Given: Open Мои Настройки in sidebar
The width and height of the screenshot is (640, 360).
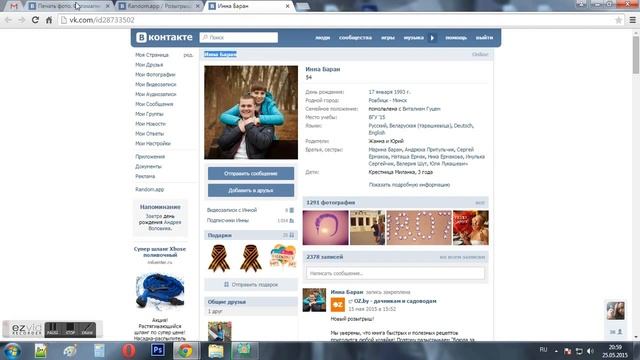Looking at the screenshot, I should tap(153, 143).
